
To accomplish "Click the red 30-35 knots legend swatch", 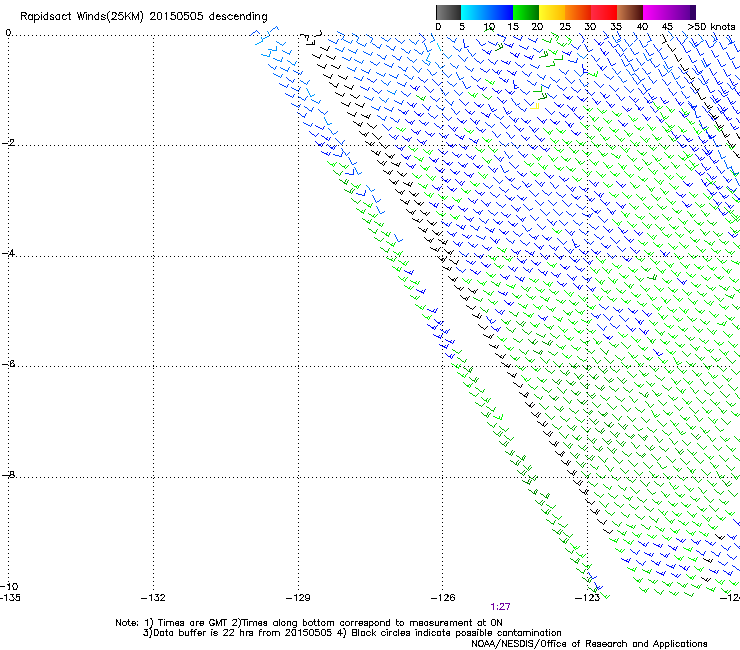I will pyautogui.click(x=604, y=12).
